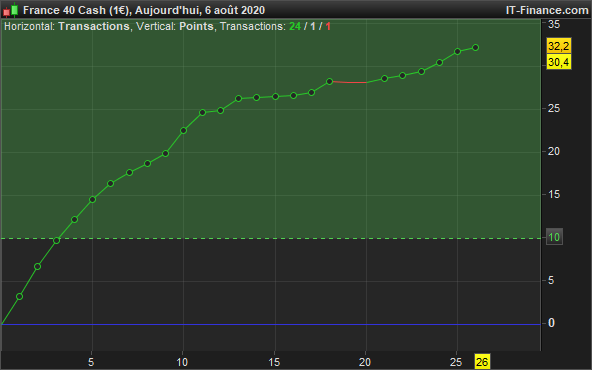Viewport: 592px width, 370px height.
Task: Click the 25 label on the horizontal axis
Action: tap(456, 362)
